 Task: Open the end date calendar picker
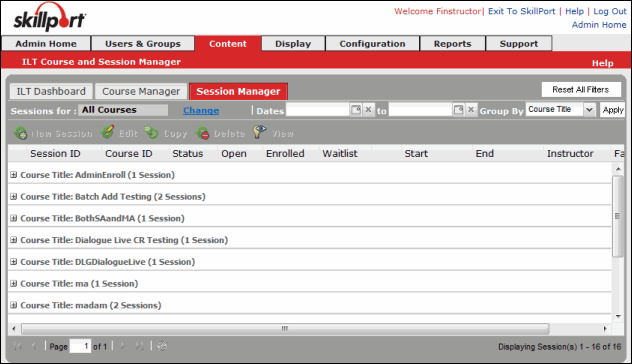tap(458, 110)
